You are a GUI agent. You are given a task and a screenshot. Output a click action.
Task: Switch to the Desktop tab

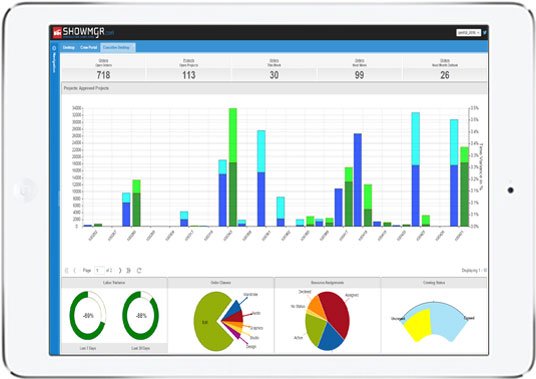coord(68,48)
